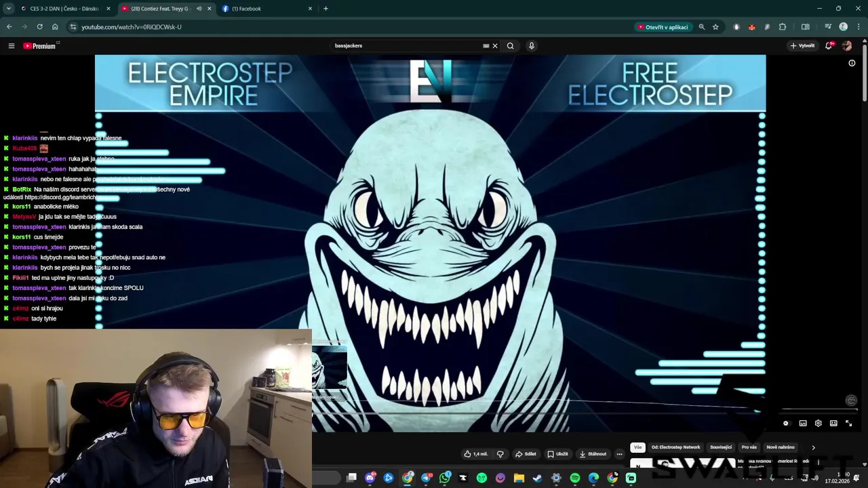Save the video with Uložit
Image resolution: width=868 pixels, height=488 pixels.
[558, 454]
